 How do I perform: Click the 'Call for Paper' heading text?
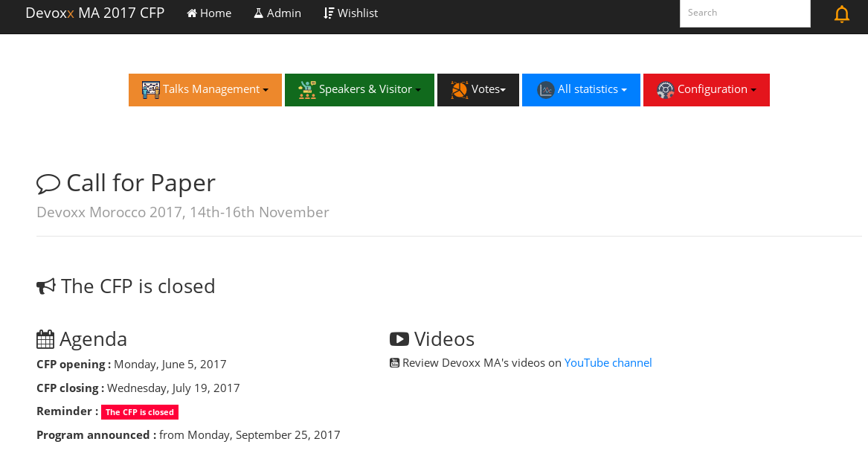pyautogui.click(x=141, y=183)
